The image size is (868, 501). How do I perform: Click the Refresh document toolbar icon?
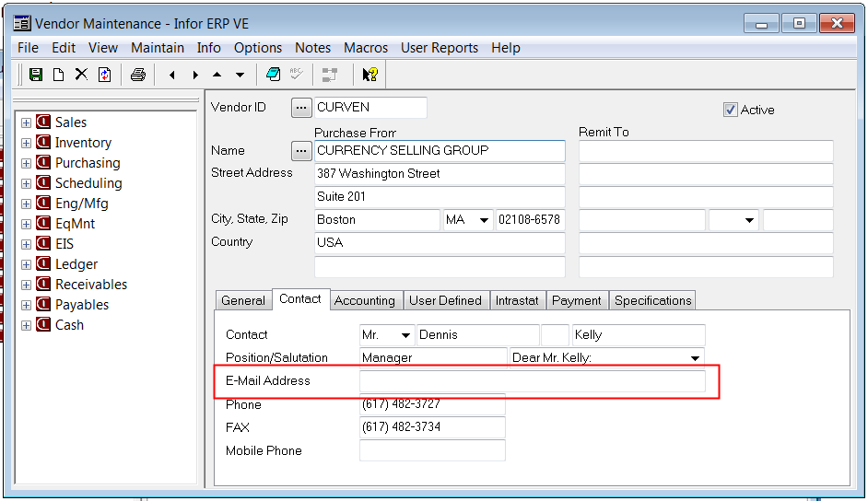pos(104,75)
